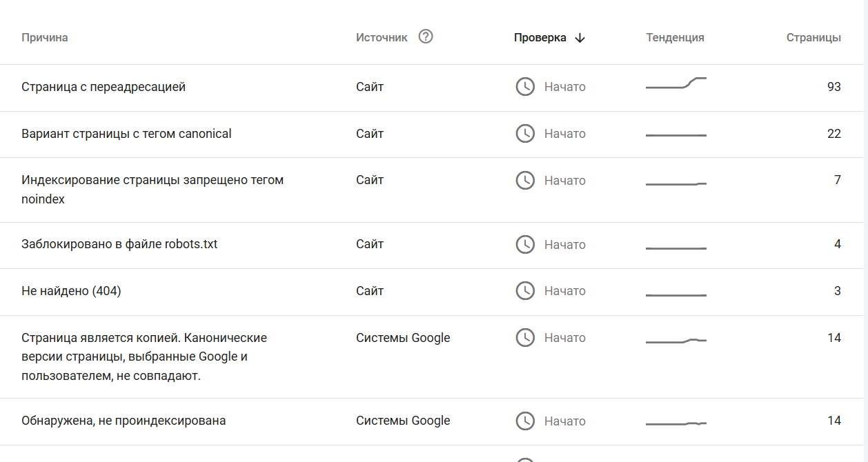The width and height of the screenshot is (868, 462).
Task: Open the Страница с переадресацией reason
Action: [103, 88]
